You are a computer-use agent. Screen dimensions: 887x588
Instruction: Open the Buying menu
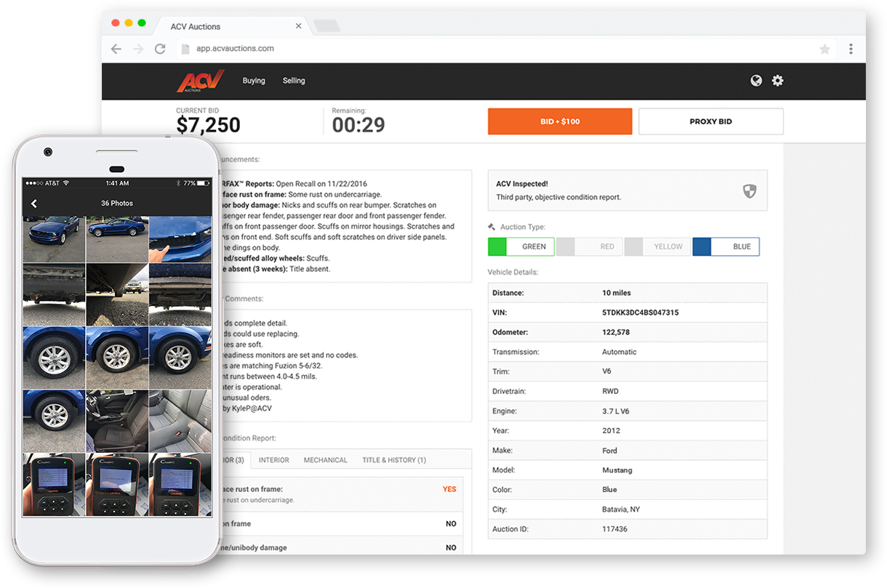(254, 80)
